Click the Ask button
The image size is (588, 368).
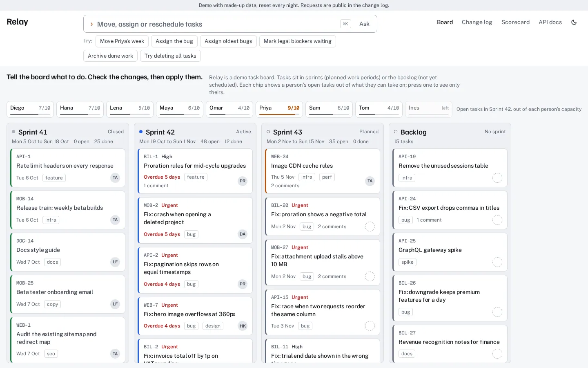(x=364, y=24)
